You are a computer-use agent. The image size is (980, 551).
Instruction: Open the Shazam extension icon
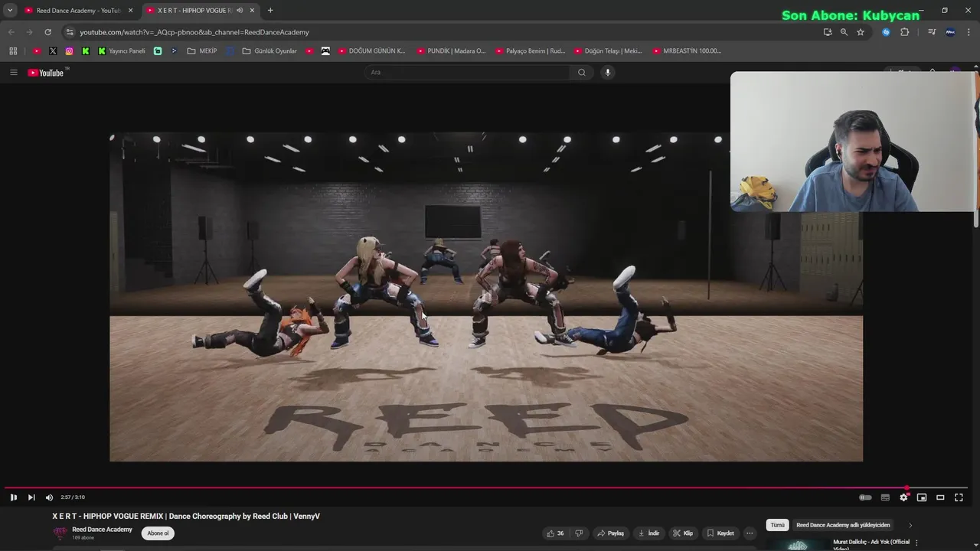pyautogui.click(x=886, y=32)
